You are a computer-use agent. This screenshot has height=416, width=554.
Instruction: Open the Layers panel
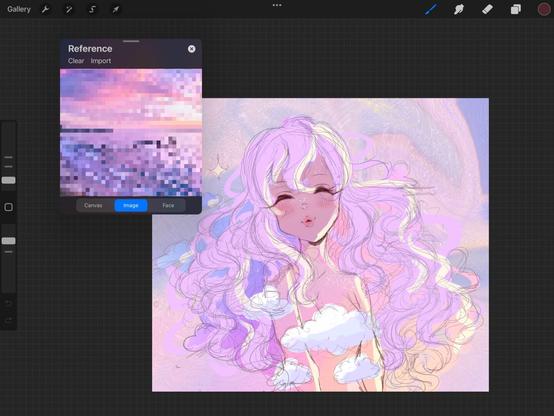[x=515, y=9]
